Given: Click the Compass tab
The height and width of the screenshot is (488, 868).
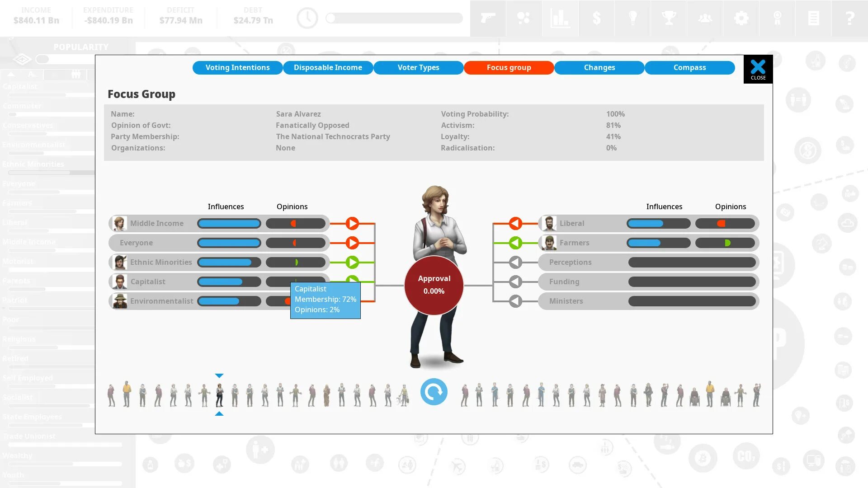Looking at the screenshot, I should pos(689,67).
